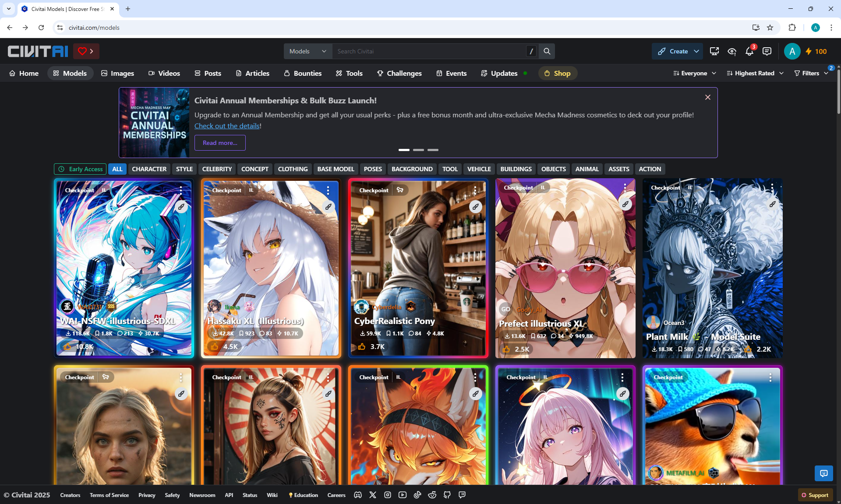
Task: Toggle the Early Access filter chip
Action: pyautogui.click(x=80, y=169)
